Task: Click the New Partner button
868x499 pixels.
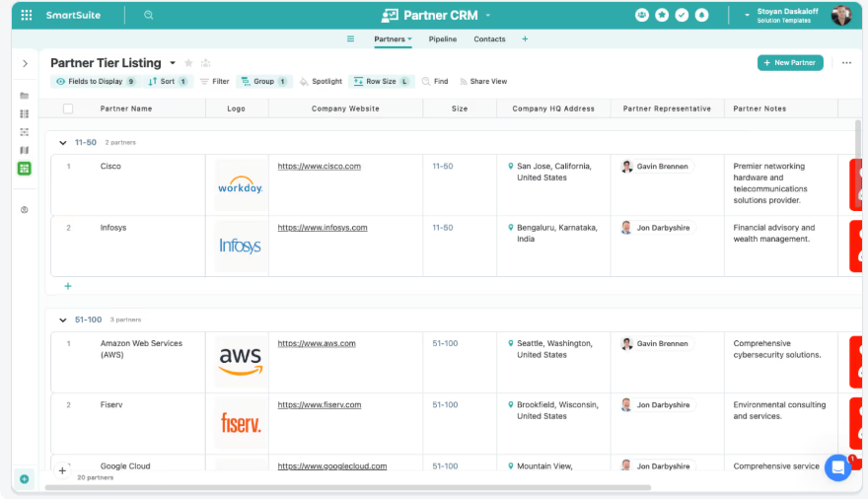Action: click(x=790, y=62)
